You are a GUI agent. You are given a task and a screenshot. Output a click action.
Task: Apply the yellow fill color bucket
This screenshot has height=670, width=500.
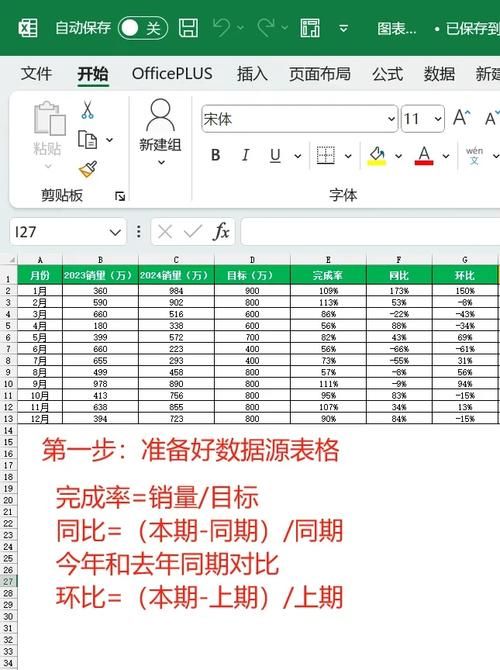click(376, 156)
